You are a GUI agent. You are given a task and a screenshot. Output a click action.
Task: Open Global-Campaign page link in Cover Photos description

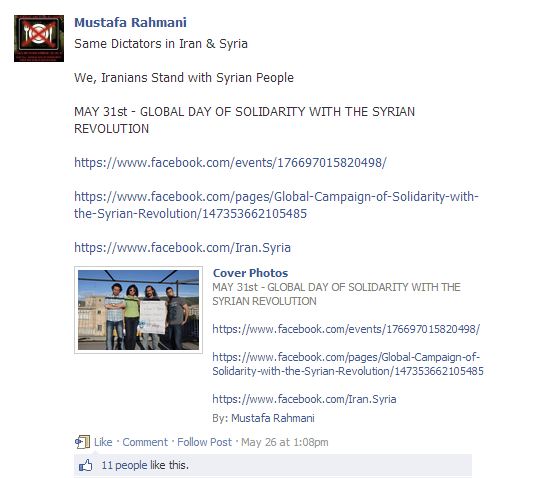[x=348, y=364]
